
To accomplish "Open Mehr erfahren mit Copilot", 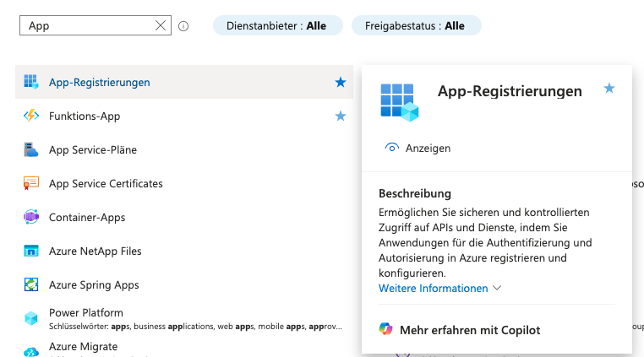I will pyautogui.click(x=469, y=330).
